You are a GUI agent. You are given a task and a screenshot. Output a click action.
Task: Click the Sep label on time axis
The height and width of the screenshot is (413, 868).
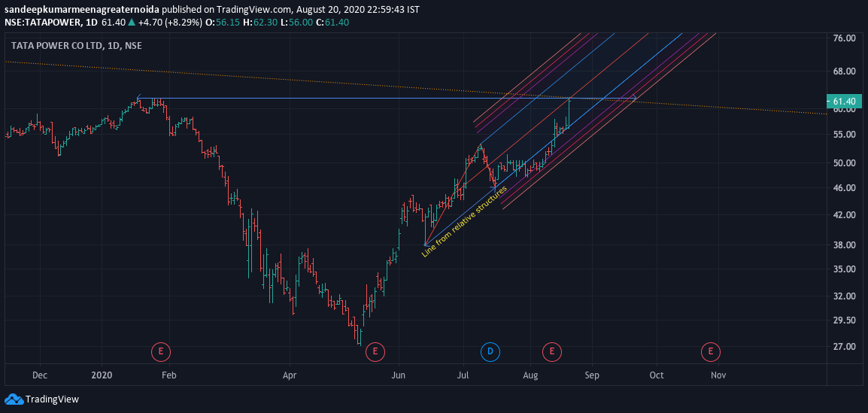[592, 375]
